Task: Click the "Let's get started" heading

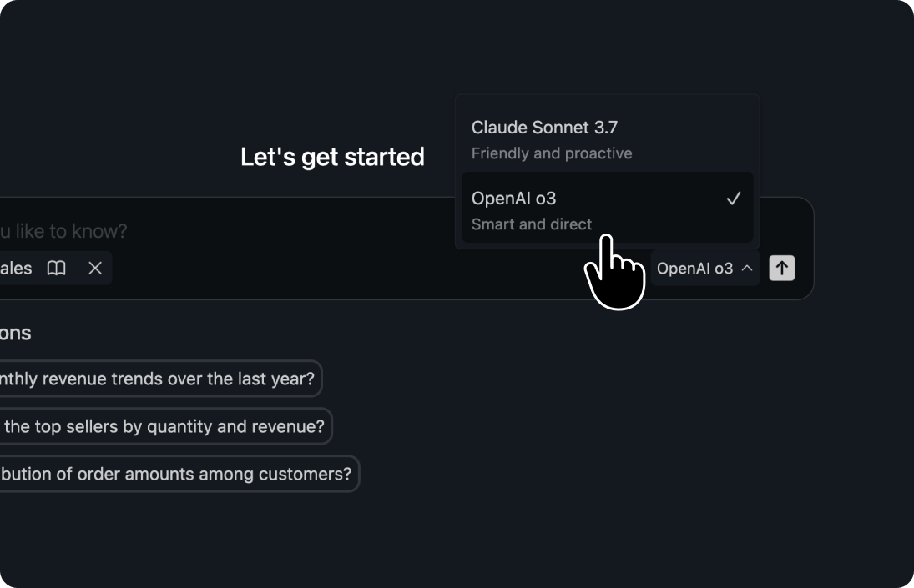Action: coord(332,157)
